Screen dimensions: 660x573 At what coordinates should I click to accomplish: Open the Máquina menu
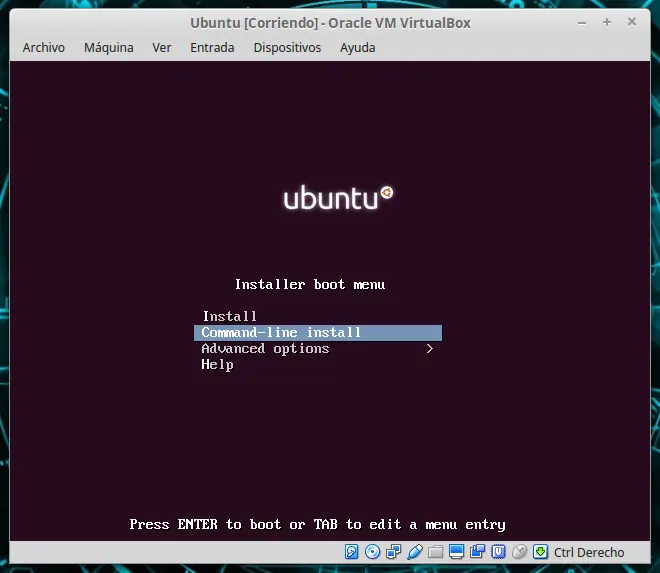[109, 48]
